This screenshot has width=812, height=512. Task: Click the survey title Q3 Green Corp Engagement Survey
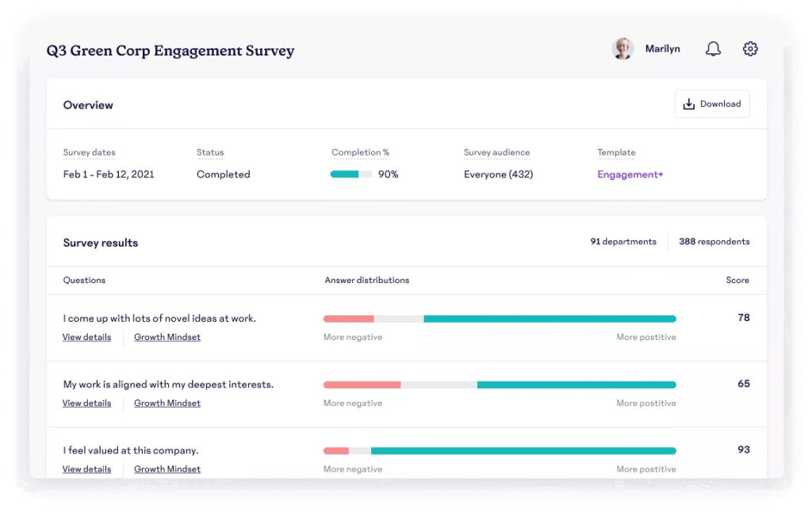(x=170, y=50)
